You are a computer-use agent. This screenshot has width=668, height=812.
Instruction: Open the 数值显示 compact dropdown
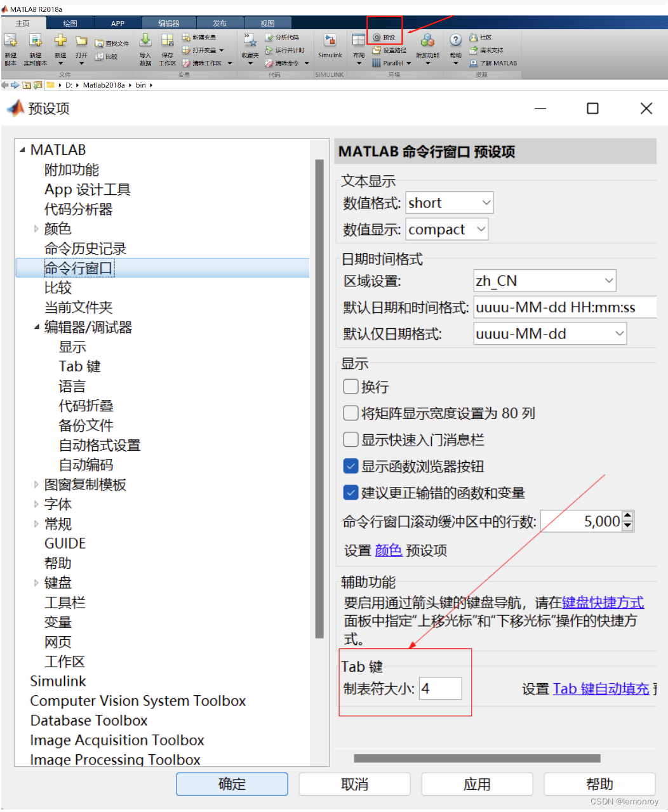click(x=447, y=229)
